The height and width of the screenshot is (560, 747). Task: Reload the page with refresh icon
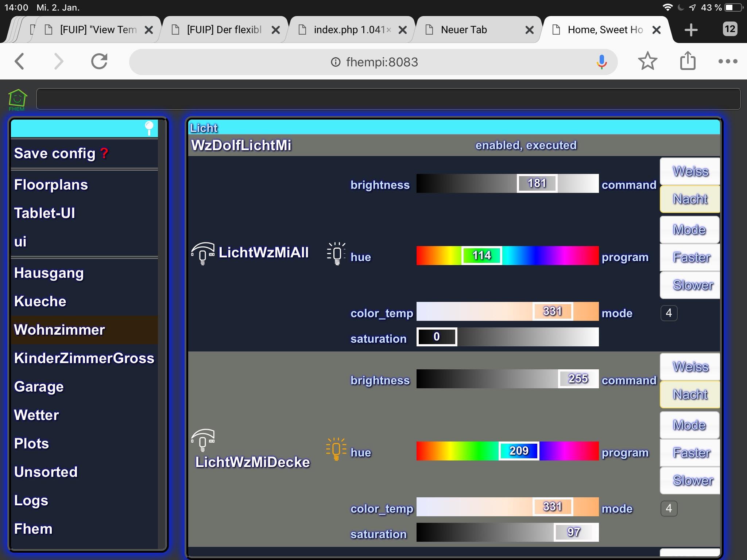pos(99,61)
